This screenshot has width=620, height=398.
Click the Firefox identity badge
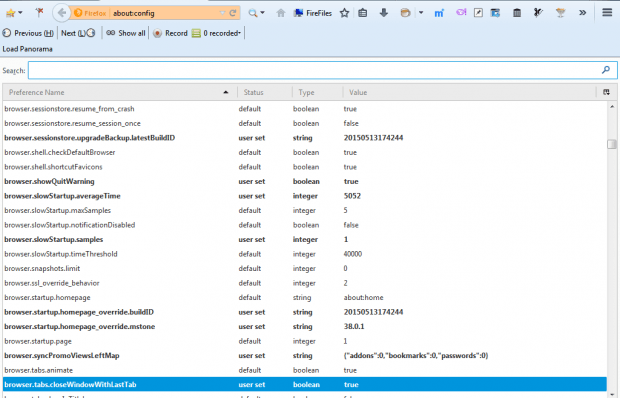(x=91, y=13)
